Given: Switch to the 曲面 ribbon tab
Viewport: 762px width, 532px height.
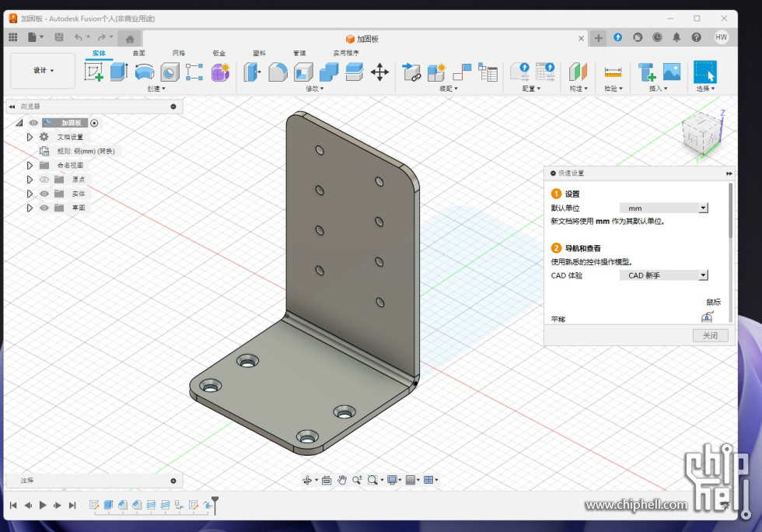Looking at the screenshot, I should coord(139,53).
